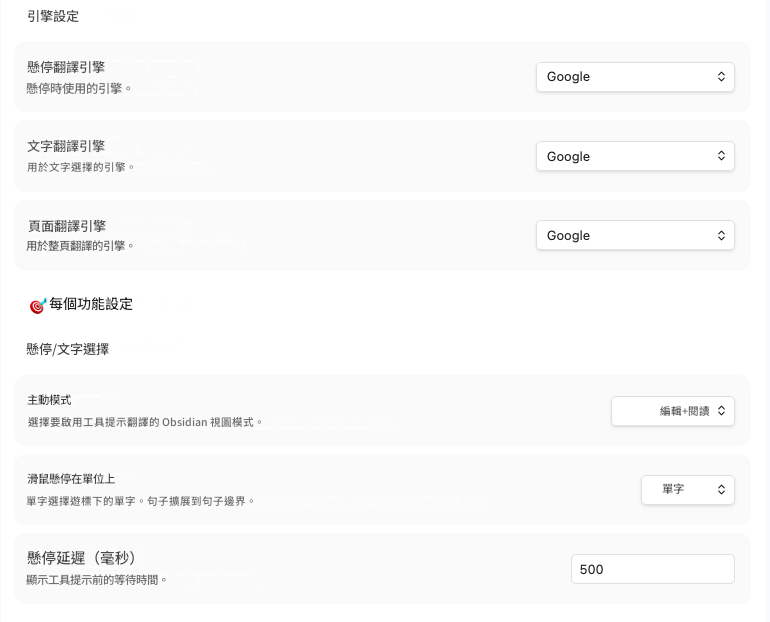This screenshot has height=622, width=770.
Task: Click the 懸停/文字選擇 subsection heading
Action: tap(68, 349)
